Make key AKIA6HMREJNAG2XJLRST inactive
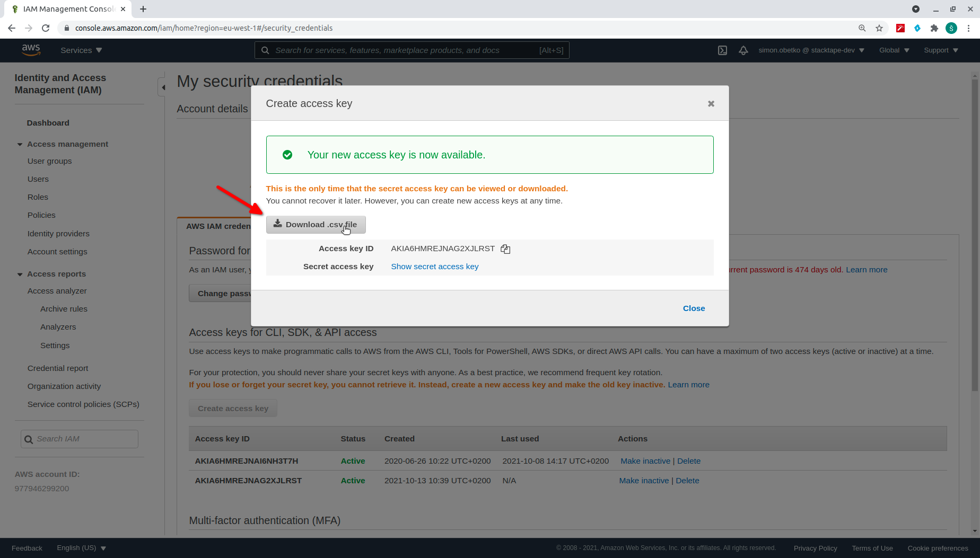 click(644, 481)
